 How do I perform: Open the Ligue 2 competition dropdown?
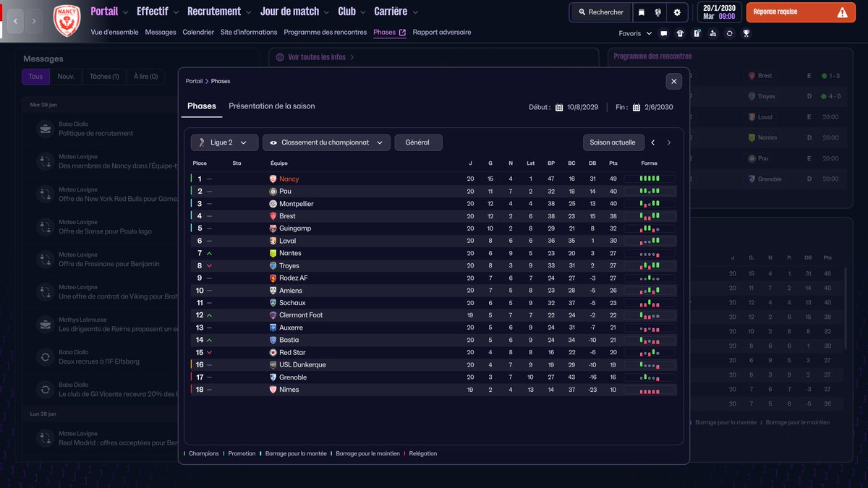[x=224, y=142]
